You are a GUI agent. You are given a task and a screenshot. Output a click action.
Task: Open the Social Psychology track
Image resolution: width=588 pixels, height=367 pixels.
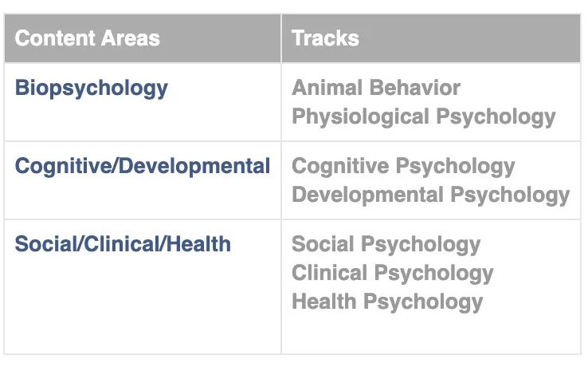386,245
